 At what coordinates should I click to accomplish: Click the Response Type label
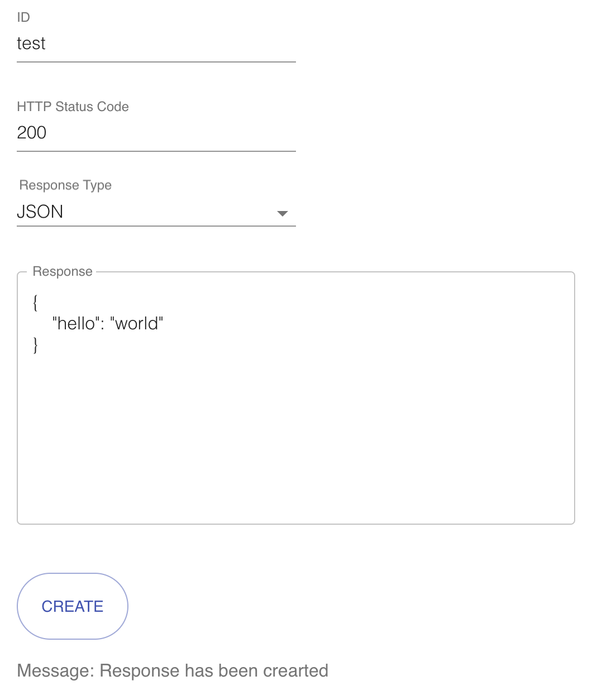coord(65,185)
